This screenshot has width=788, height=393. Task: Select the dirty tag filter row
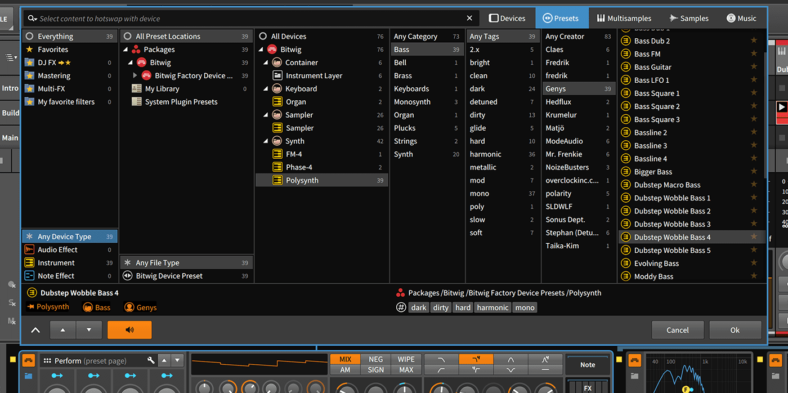(x=503, y=115)
